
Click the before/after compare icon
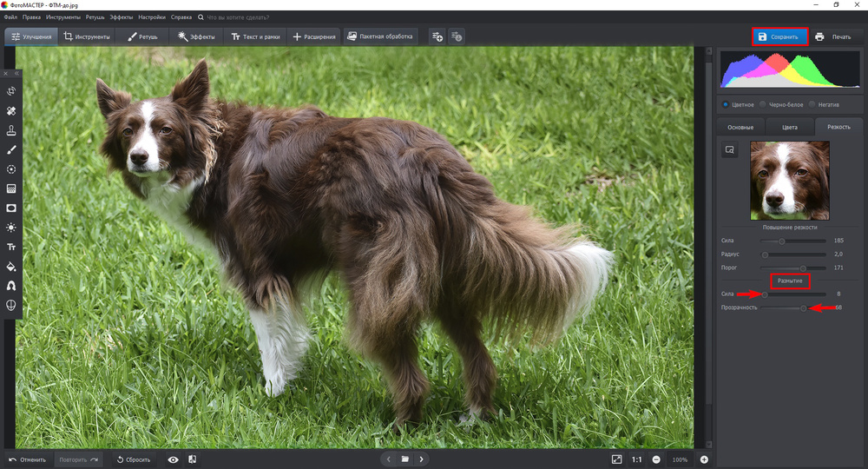192,459
